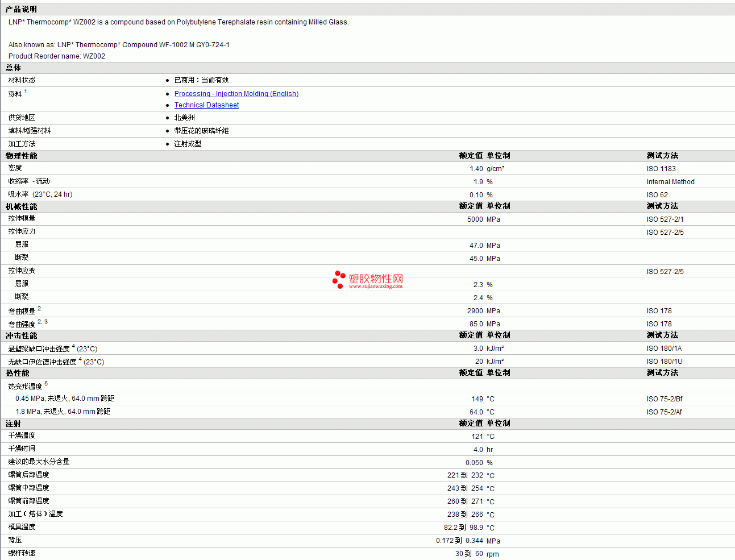Click the test method ISO 75-2/Af
This screenshot has height=560, width=735.
(x=664, y=412)
